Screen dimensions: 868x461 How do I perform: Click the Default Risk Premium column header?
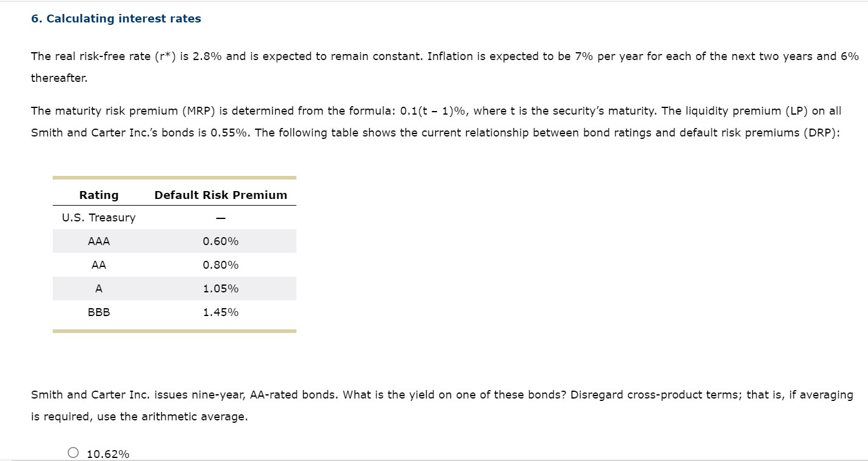coord(221,195)
